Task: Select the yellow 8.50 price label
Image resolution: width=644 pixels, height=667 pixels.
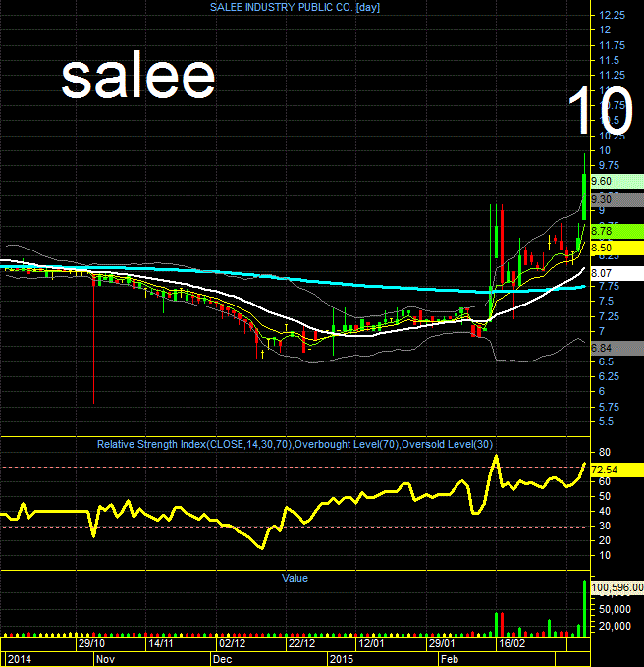Action: 617,248
